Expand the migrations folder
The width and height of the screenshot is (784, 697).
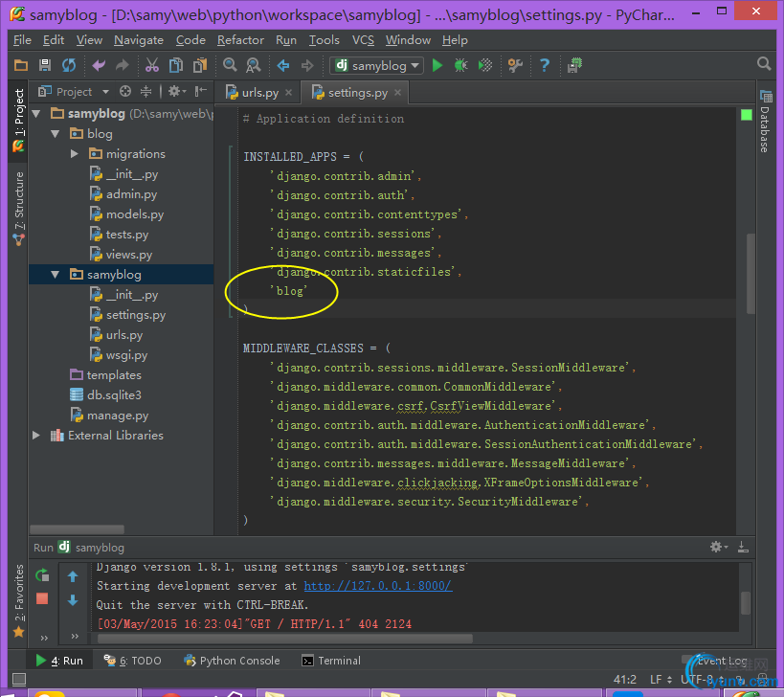pyautogui.click(x=74, y=153)
